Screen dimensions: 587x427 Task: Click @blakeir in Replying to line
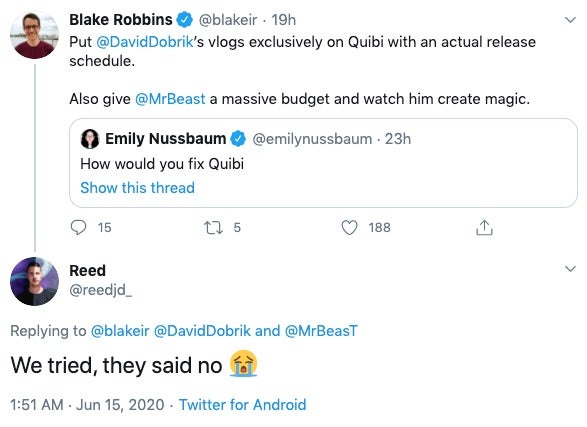click(x=120, y=331)
